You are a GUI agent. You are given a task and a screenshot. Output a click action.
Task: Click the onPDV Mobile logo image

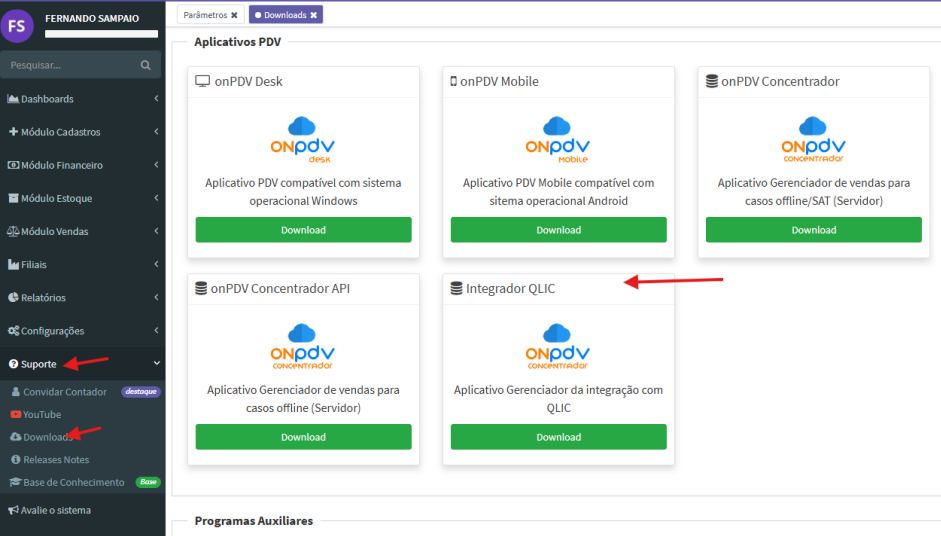pos(558,140)
